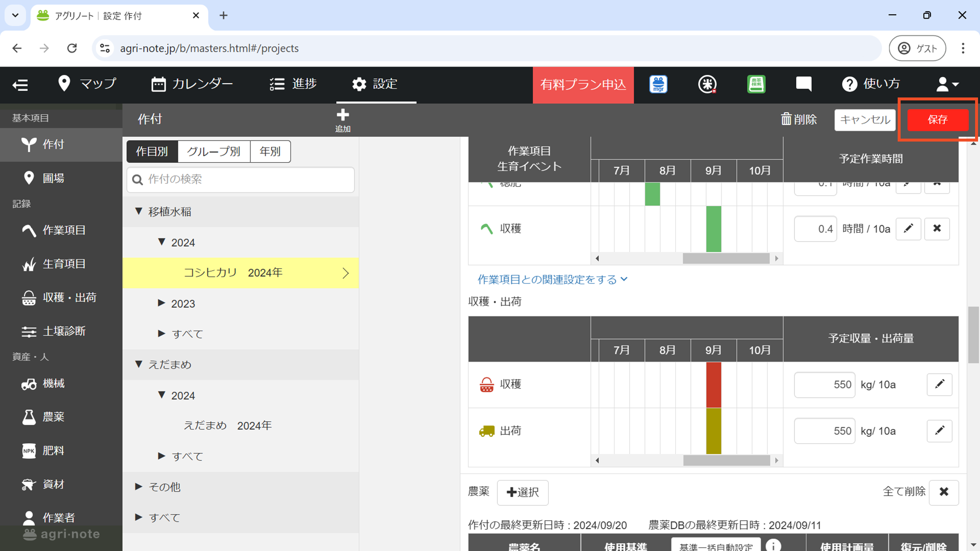Click pencil edit icon in 出荷 row

tap(939, 431)
